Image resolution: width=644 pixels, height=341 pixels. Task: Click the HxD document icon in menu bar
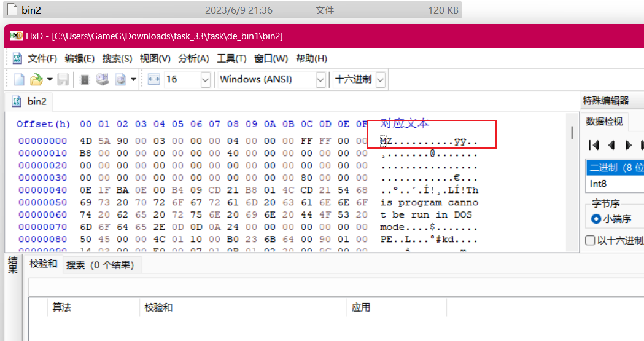pyautogui.click(x=17, y=58)
